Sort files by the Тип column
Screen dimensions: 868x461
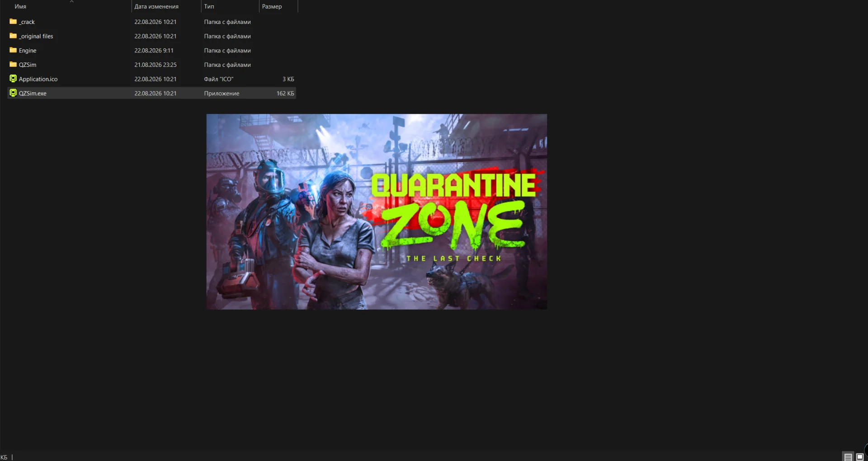click(209, 6)
